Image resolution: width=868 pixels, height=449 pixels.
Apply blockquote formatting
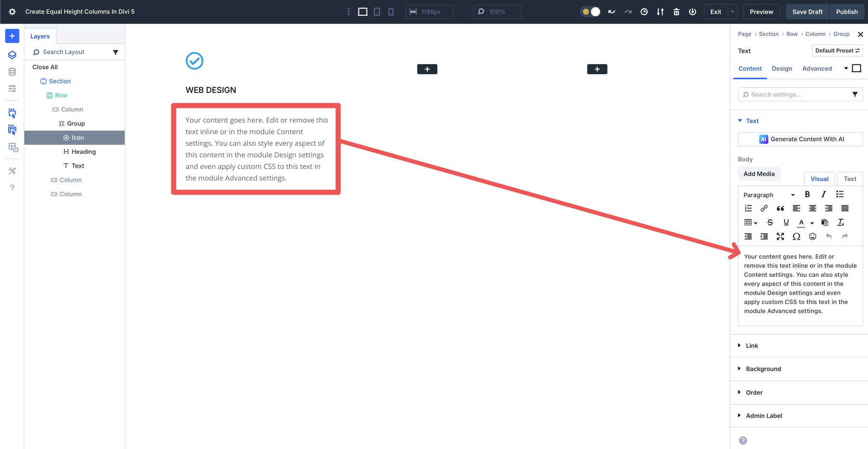click(x=780, y=208)
